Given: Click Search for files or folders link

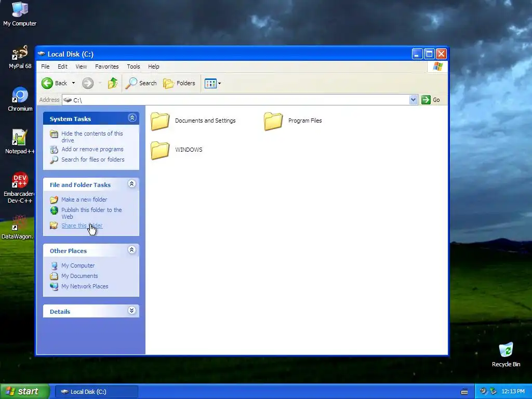Looking at the screenshot, I should click(92, 159).
